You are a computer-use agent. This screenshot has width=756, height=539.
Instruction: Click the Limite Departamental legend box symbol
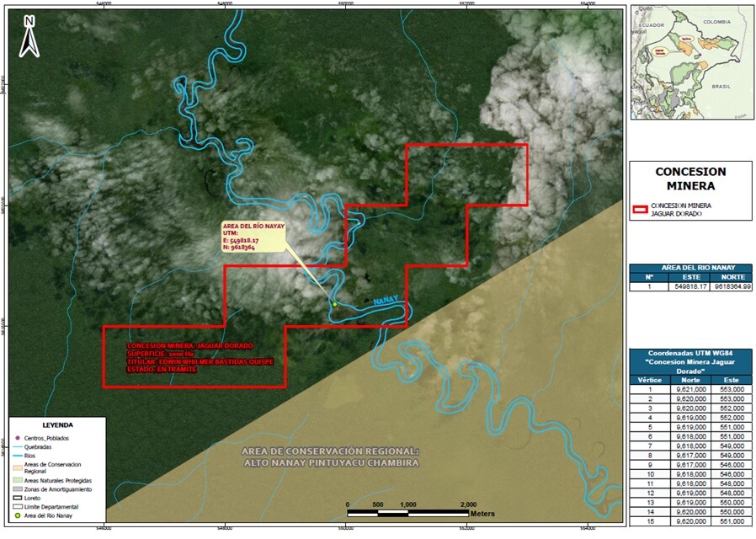pyautogui.click(x=18, y=507)
